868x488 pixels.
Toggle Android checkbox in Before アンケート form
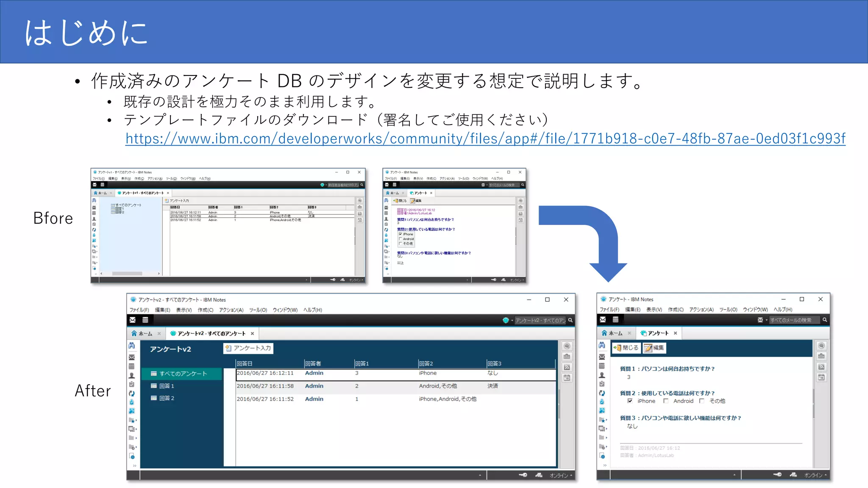tap(401, 239)
